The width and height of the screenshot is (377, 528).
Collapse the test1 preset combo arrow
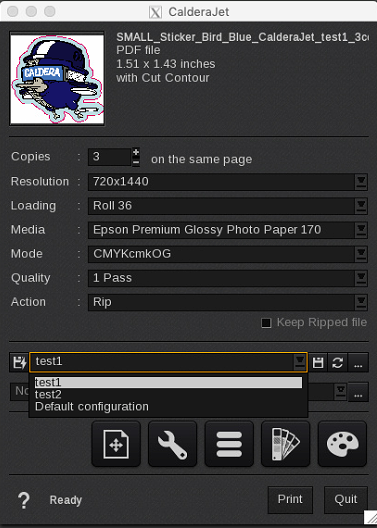coord(300,362)
